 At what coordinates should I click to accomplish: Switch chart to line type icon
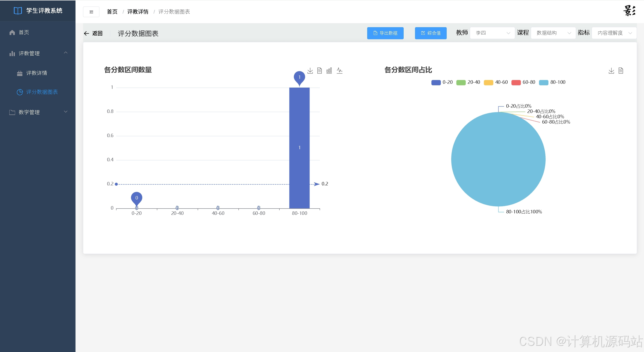point(339,70)
